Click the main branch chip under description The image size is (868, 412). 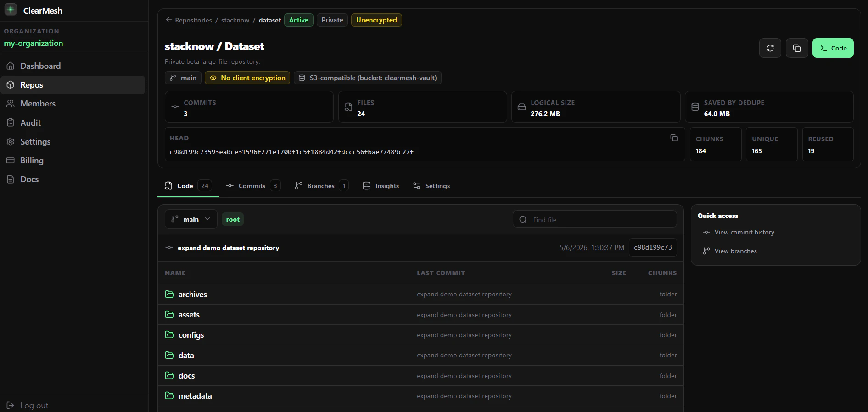183,78
